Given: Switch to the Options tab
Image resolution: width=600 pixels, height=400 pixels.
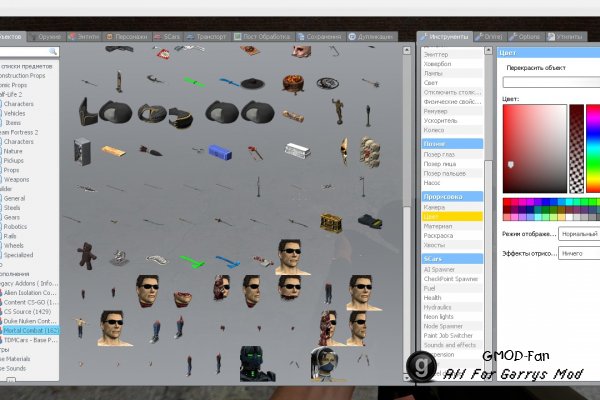Looking at the screenshot, I should point(525,37).
